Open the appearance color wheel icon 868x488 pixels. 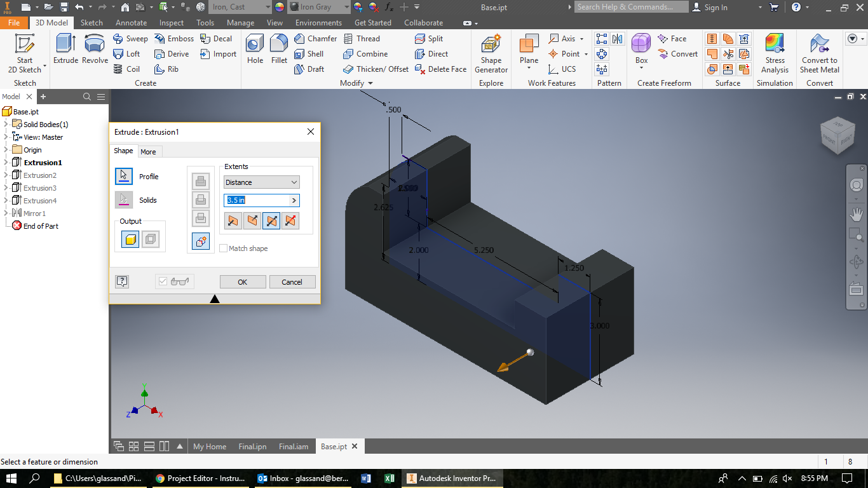click(x=280, y=7)
